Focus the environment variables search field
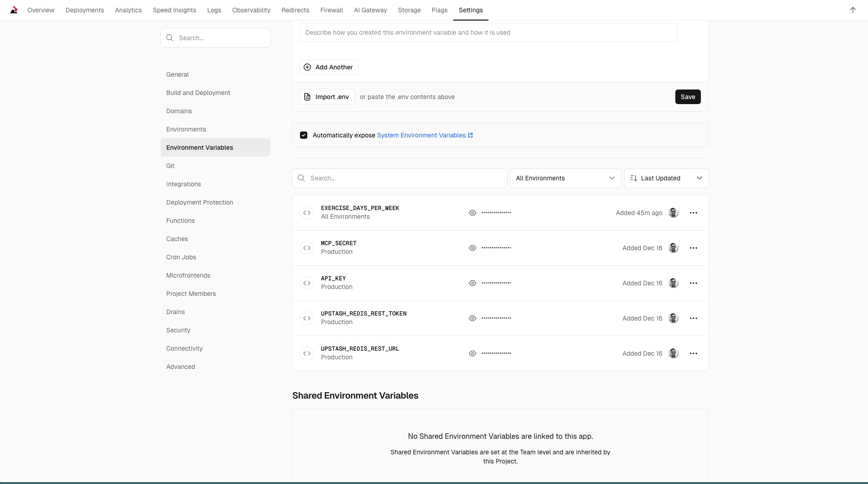 point(400,178)
